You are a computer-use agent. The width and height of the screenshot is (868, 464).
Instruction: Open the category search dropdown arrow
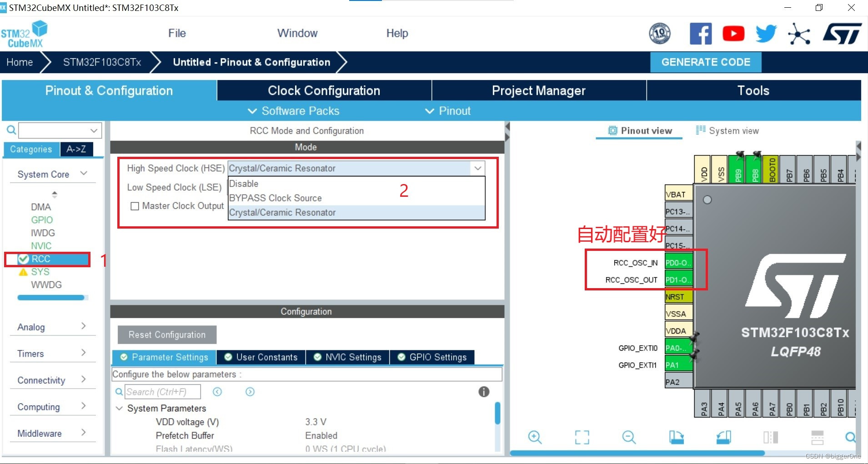click(94, 130)
